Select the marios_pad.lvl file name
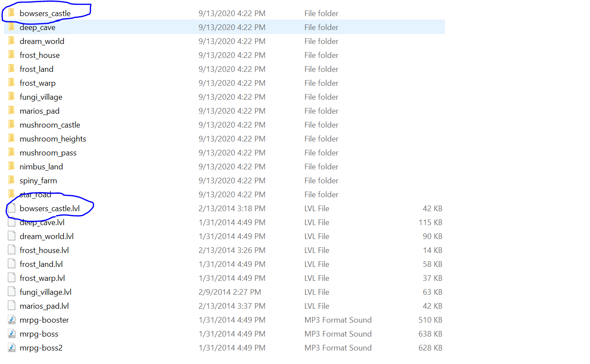Viewport: 590px width, 364px height. click(44, 306)
